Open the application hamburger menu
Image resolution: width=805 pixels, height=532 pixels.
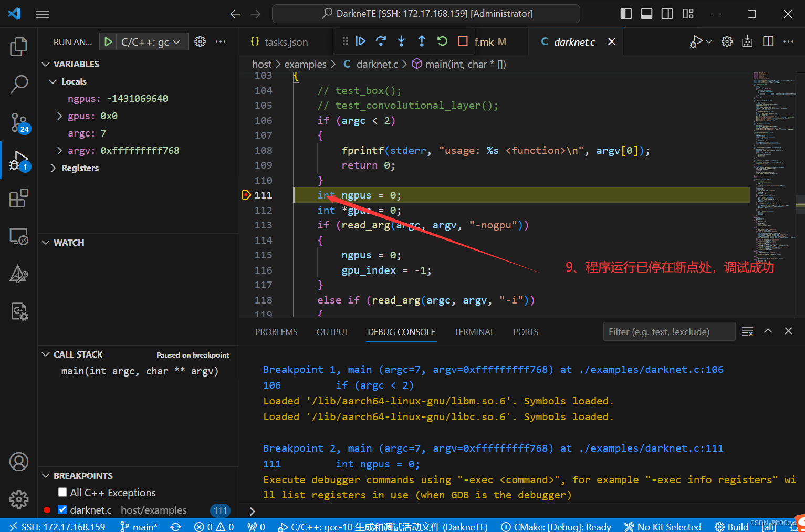(43, 14)
